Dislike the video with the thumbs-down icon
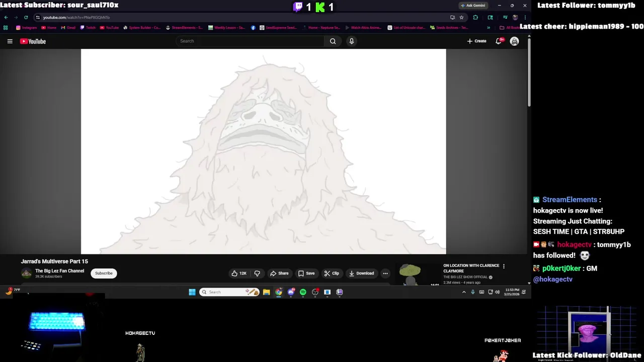644x362 pixels. [257, 274]
